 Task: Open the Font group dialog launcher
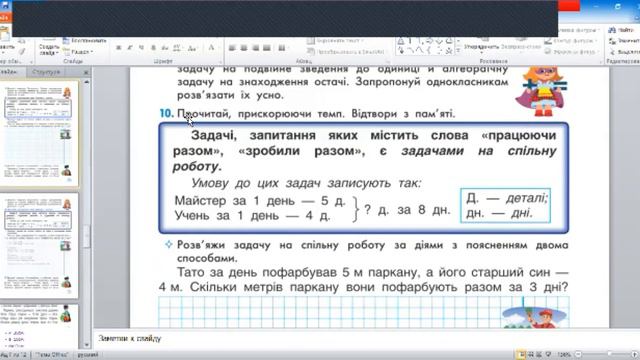pos(220,62)
